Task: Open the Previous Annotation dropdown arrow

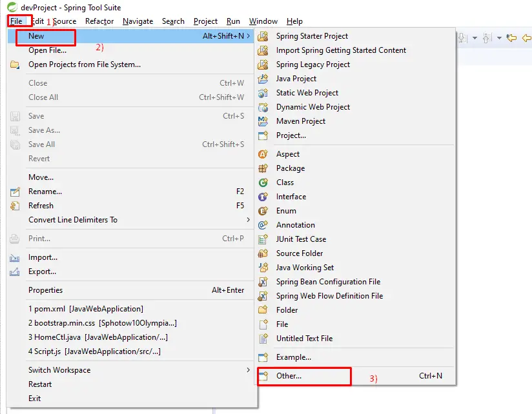Action: 499,38
